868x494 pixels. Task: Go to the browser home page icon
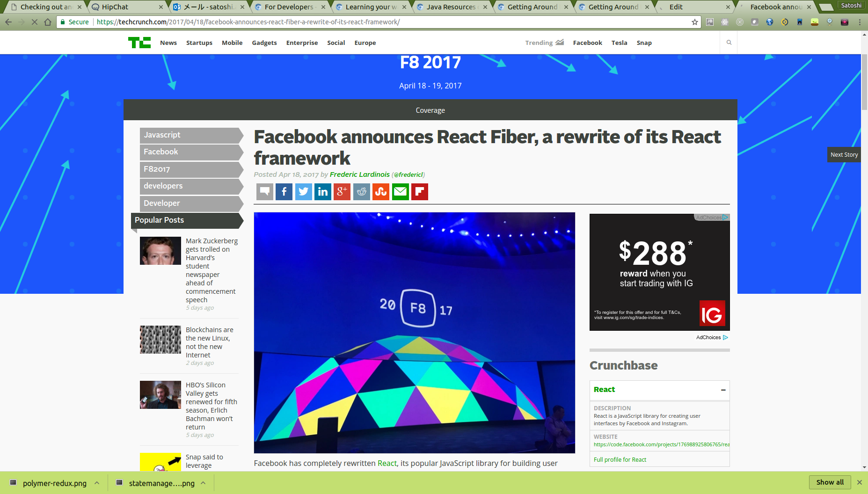coord(48,22)
